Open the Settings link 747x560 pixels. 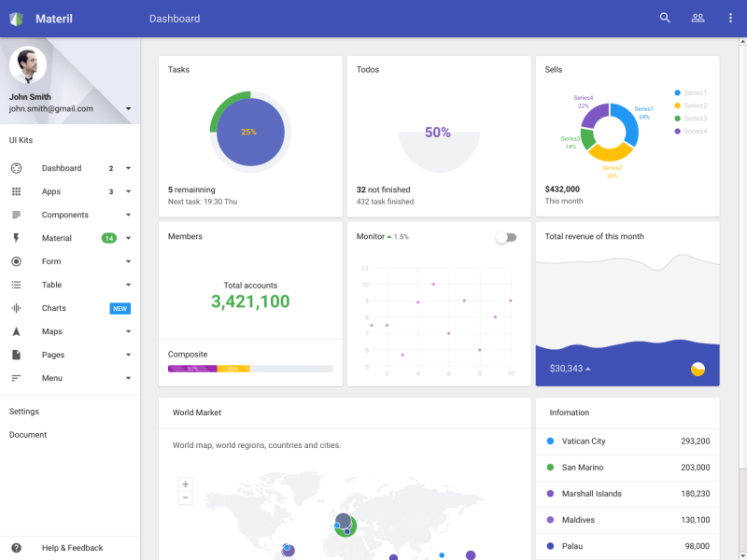[24, 412]
